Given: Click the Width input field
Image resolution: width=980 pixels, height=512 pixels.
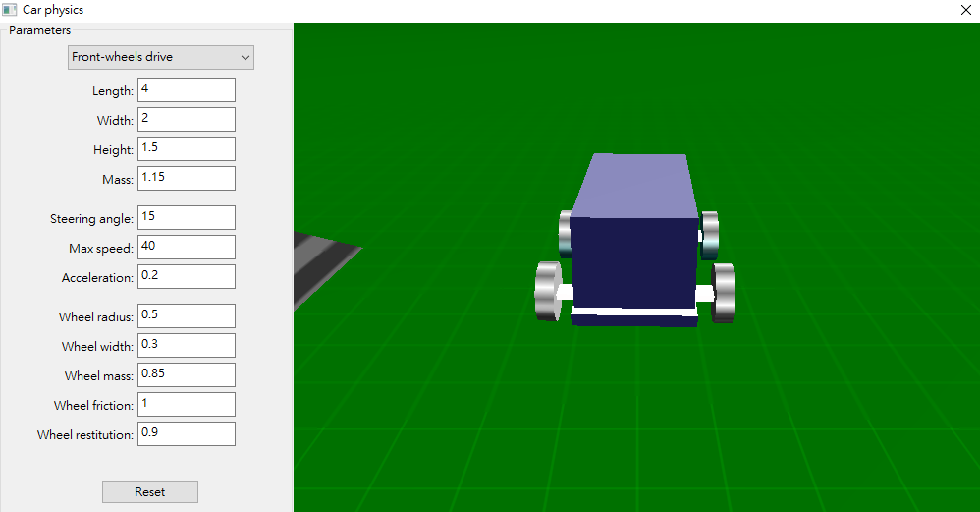Looking at the screenshot, I should point(187,120).
